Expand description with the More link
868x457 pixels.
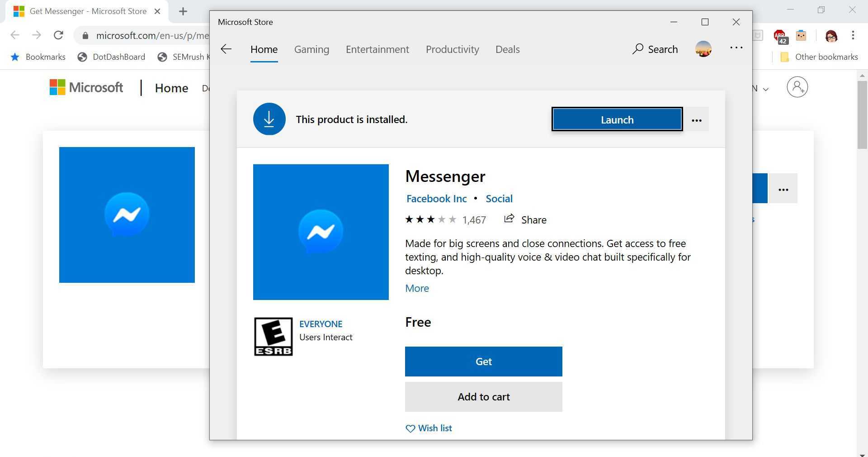coord(417,288)
